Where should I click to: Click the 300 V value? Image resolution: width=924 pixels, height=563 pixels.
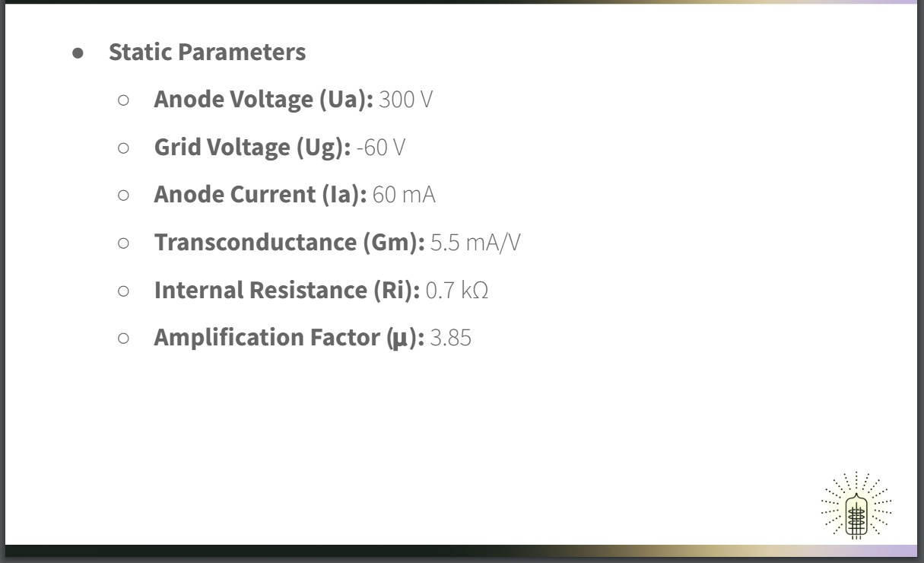[405, 100]
